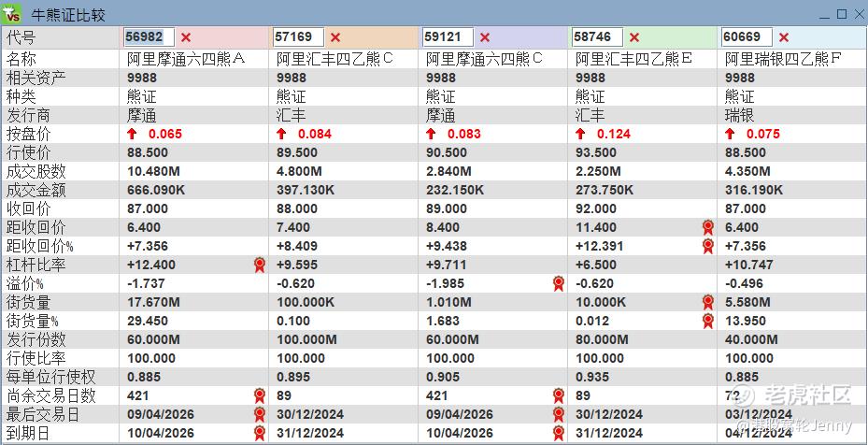The height and width of the screenshot is (445, 868).
Task: Click the 每单位行使权 row label
Action: 51,377
